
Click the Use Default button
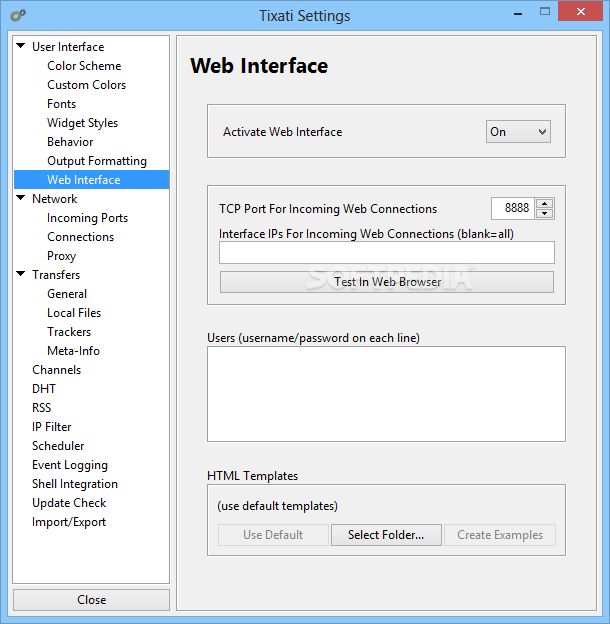point(273,535)
